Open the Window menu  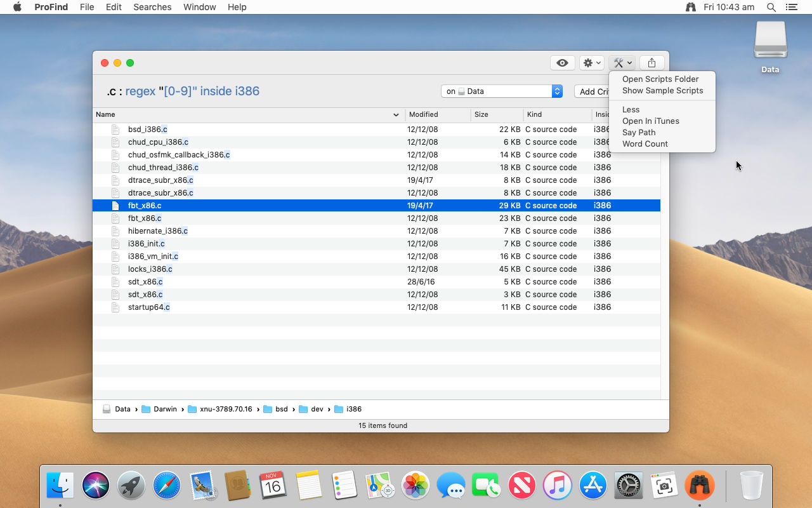tap(199, 7)
